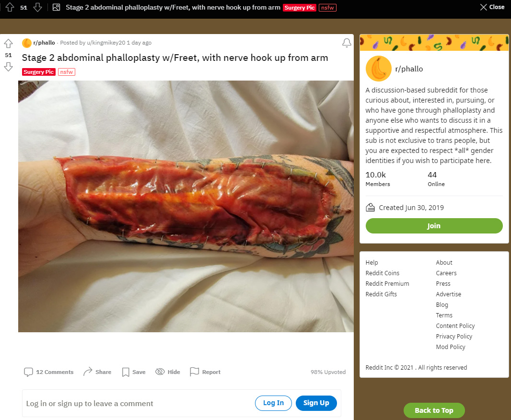
Task: Join the r/phallo community
Action: click(x=434, y=226)
